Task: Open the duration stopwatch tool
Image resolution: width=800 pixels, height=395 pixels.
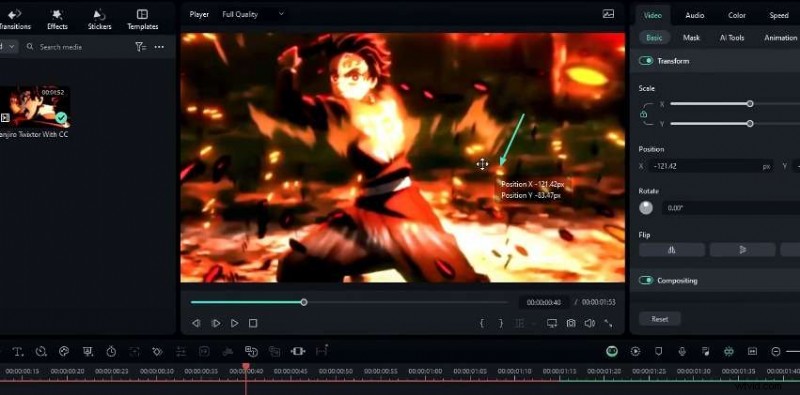Action: (x=111, y=351)
